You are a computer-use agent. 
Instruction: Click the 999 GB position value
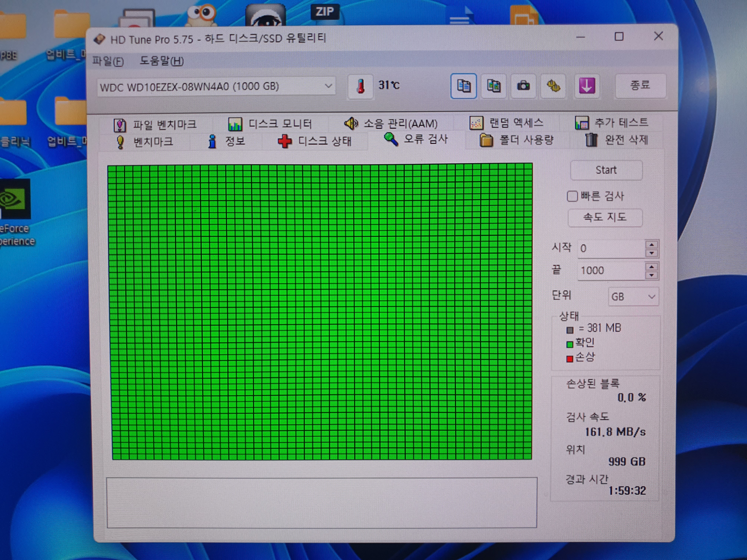click(x=627, y=461)
